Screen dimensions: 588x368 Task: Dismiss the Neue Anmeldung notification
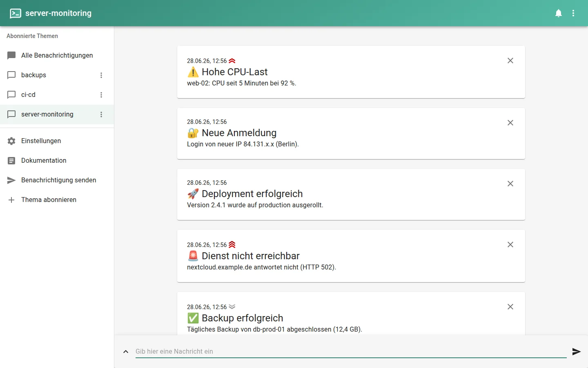coord(510,123)
